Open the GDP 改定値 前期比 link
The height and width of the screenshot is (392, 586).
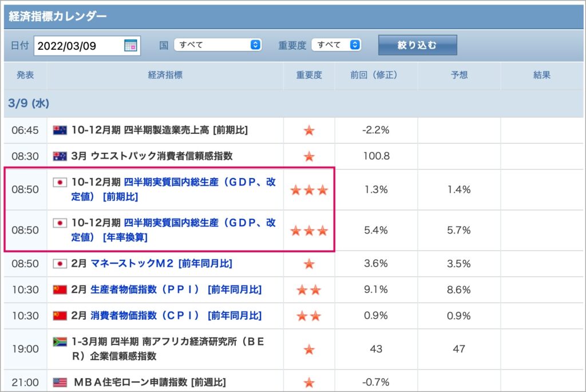[173, 189]
